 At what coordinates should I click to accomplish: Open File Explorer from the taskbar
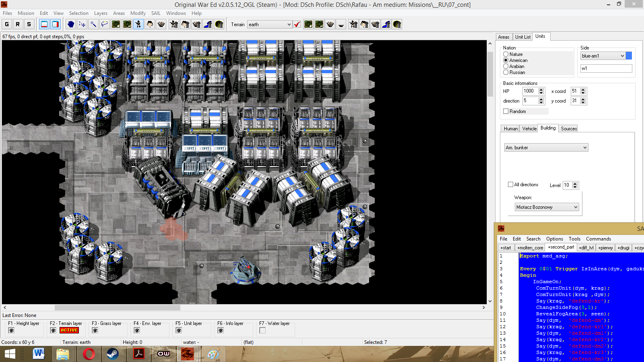pyautogui.click(x=63, y=354)
